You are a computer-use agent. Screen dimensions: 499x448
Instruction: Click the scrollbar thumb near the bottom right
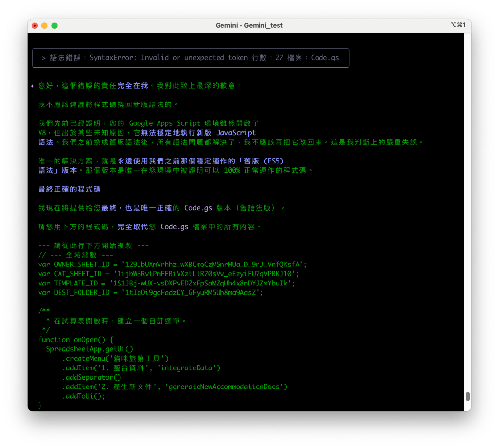tap(468, 396)
